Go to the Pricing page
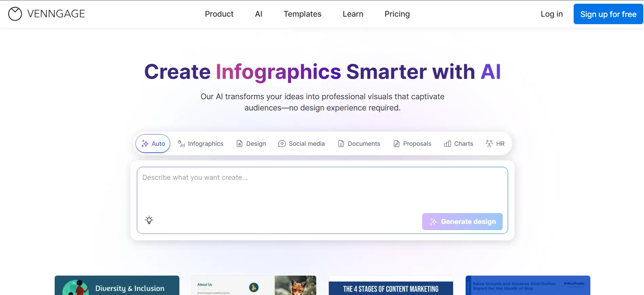 coord(397,14)
